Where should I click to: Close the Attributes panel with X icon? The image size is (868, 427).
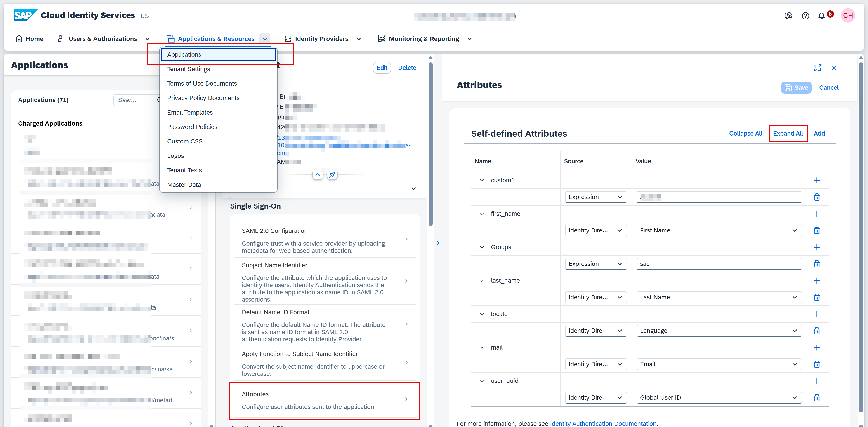(x=834, y=68)
